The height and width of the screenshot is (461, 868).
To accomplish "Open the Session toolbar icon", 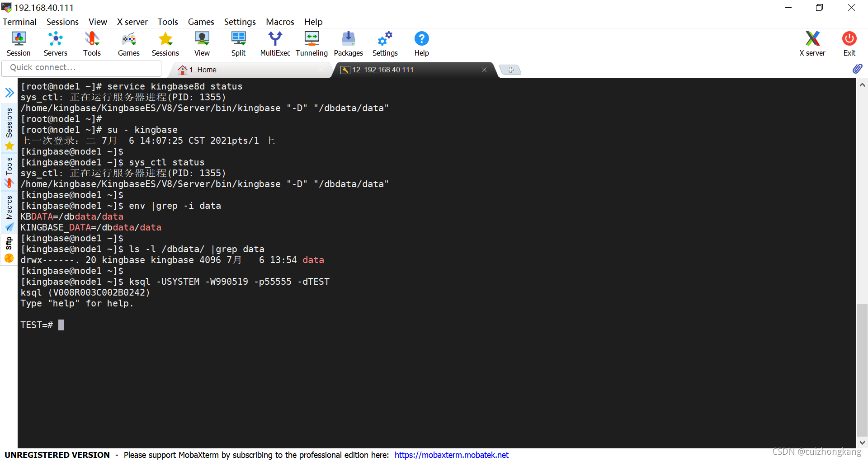I will click(x=19, y=44).
